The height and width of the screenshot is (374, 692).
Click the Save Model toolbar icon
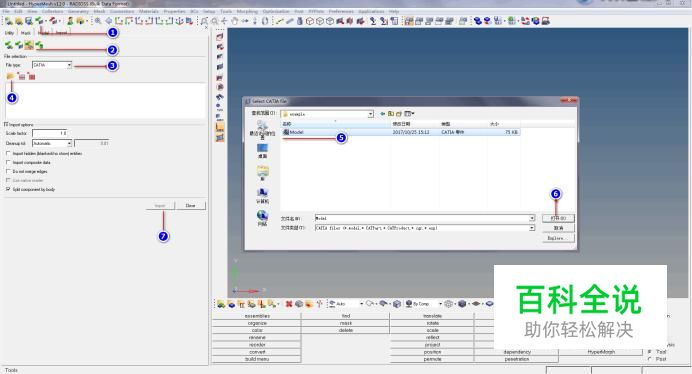tap(29, 21)
